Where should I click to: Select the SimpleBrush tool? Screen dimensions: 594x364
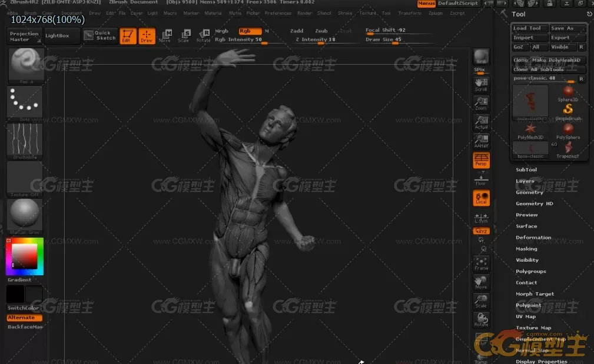[568, 112]
